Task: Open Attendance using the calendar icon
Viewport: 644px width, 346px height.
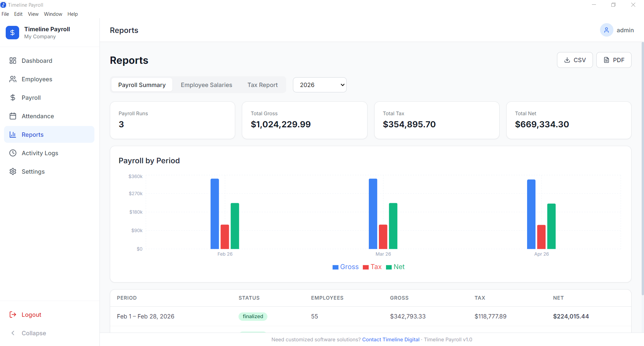Action: coord(13,116)
